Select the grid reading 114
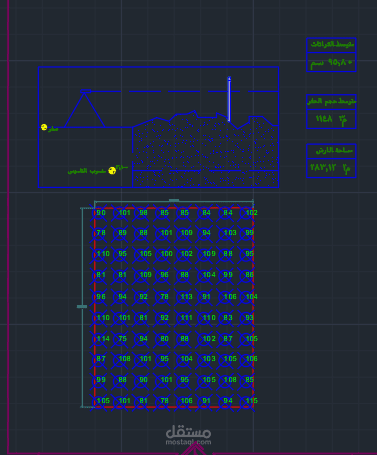 [103, 339]
